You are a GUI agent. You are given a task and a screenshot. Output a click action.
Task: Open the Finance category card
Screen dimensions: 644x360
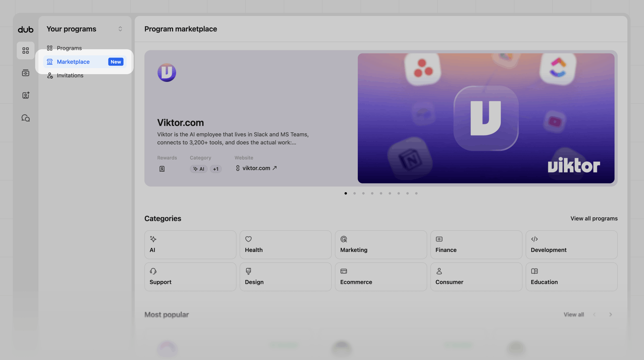tap(476, 245)
